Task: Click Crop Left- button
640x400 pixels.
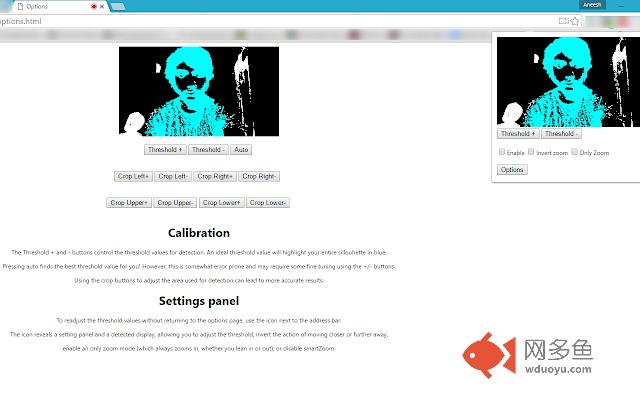Action: pyautogui.click(x=173, y=176)
